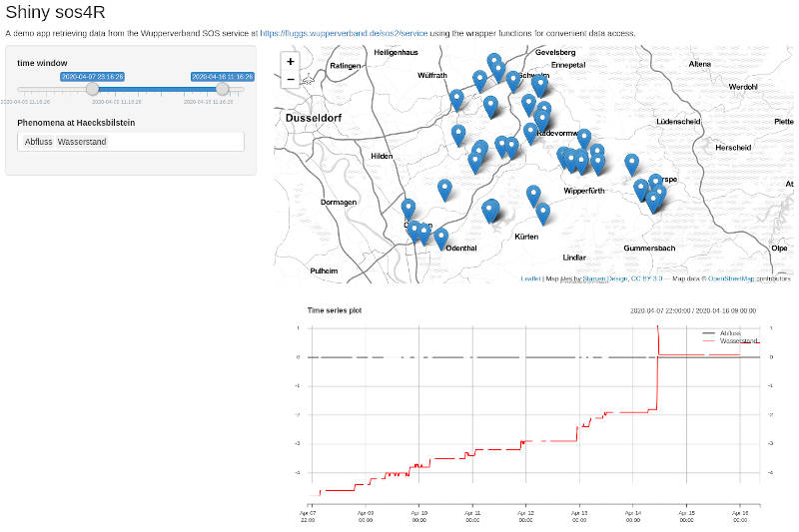Click the 'time window' label
799x532 pixels.
pos(42,63)
